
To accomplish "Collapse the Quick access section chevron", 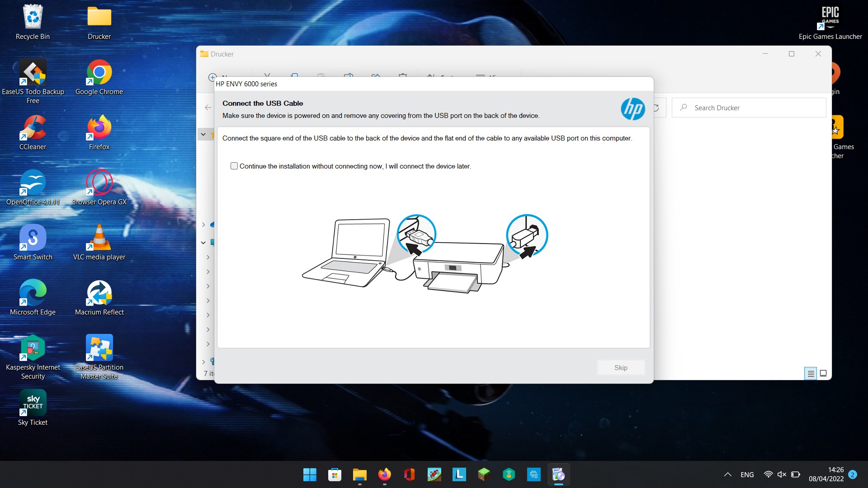I will point(203,134).
